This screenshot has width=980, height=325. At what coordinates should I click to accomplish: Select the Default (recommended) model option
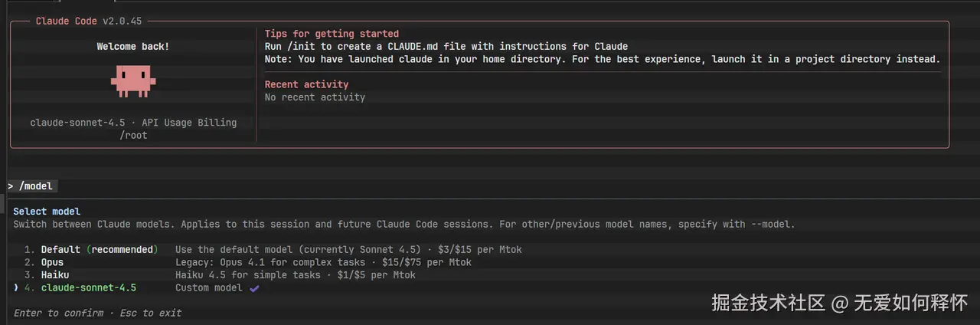(x=99, y=250)
